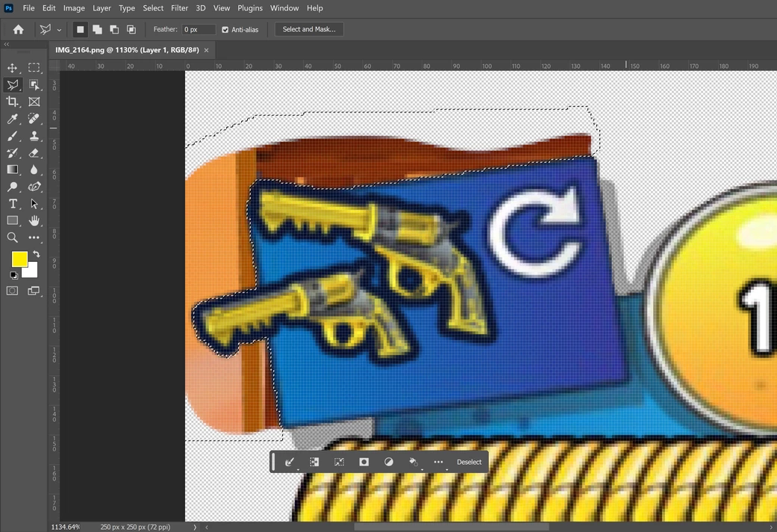Screen dimensions: 777x532
Task: Open the Layer menu
Action: pyautogui.click(x=102, y=8)
